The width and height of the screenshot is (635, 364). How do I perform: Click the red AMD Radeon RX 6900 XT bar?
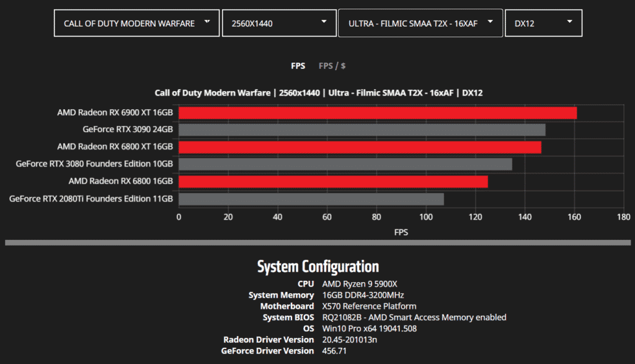(377, 113)
